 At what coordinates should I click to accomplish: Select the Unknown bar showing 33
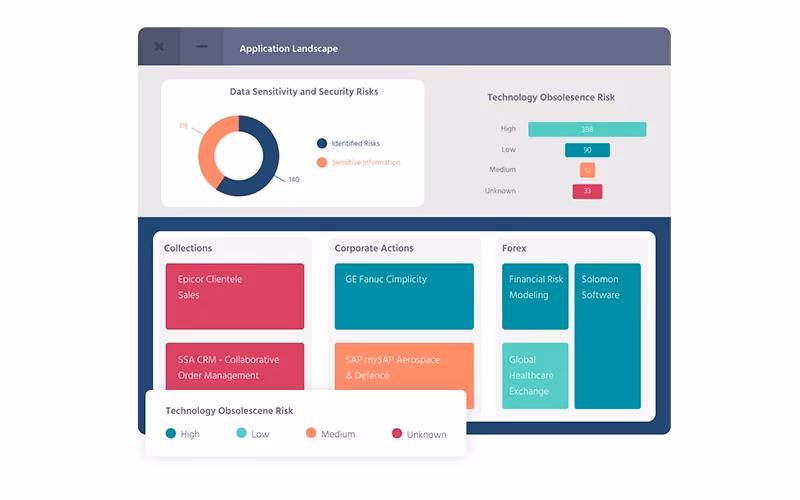[587, 191]
